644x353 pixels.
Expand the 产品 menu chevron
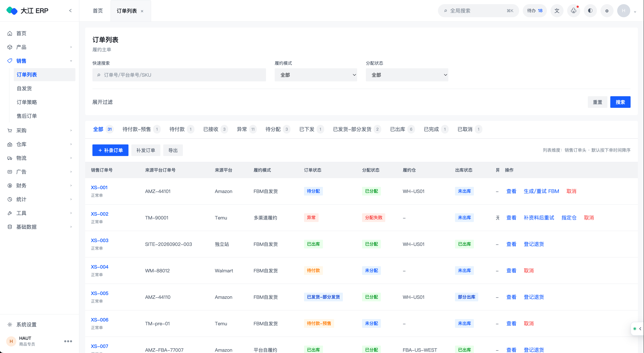click(71, 47)
